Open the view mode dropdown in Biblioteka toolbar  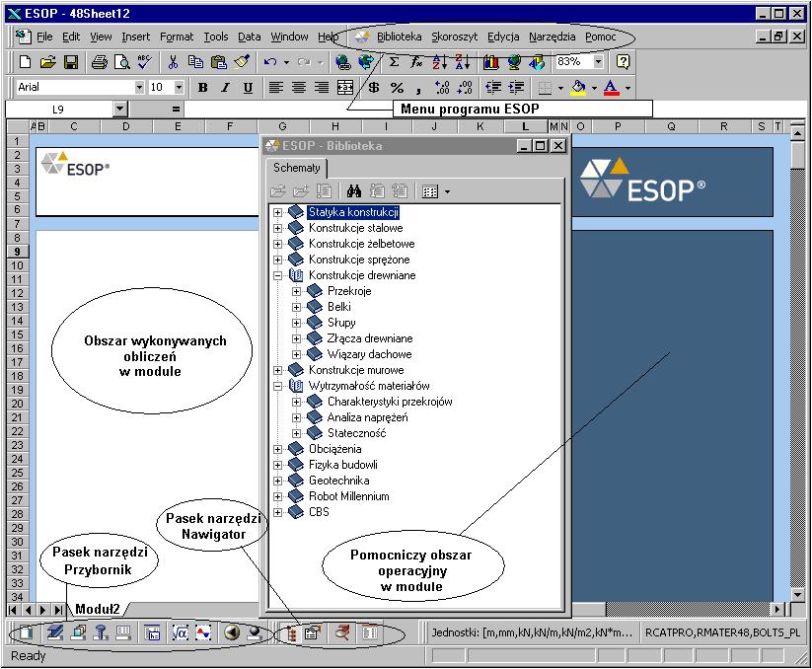(447, 192)
